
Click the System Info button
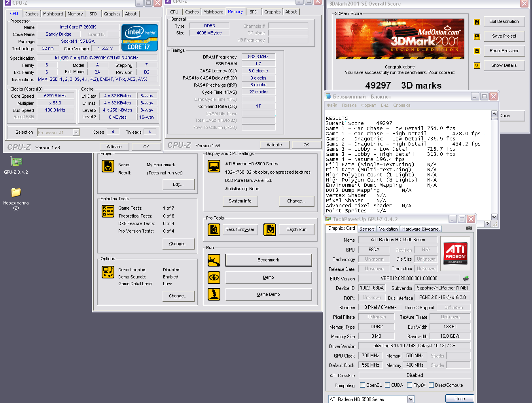tap(240, 201)
